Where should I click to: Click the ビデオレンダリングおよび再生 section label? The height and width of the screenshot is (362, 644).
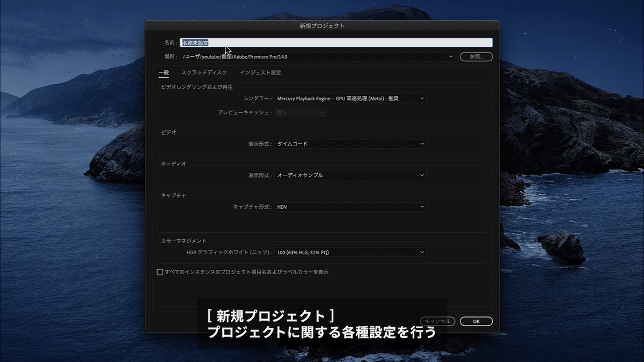tap(197, 87)
